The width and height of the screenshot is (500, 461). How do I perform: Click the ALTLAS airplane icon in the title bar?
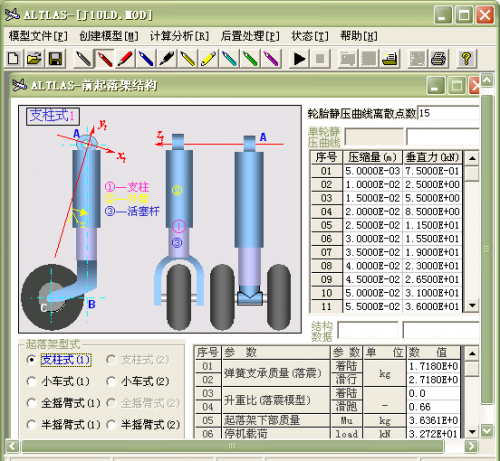pos(12,14)
